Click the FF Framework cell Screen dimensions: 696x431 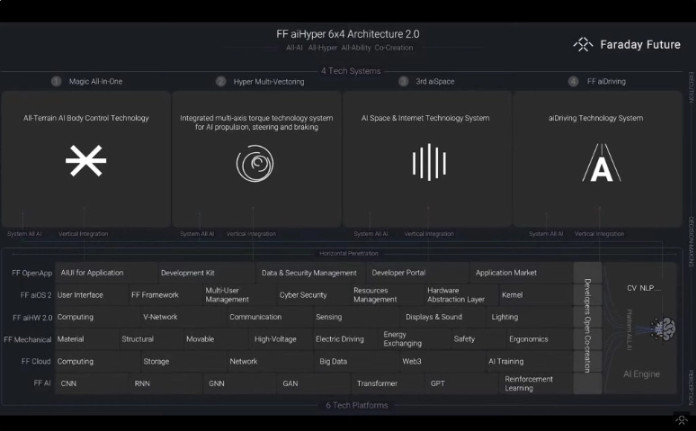pos(166,295)
